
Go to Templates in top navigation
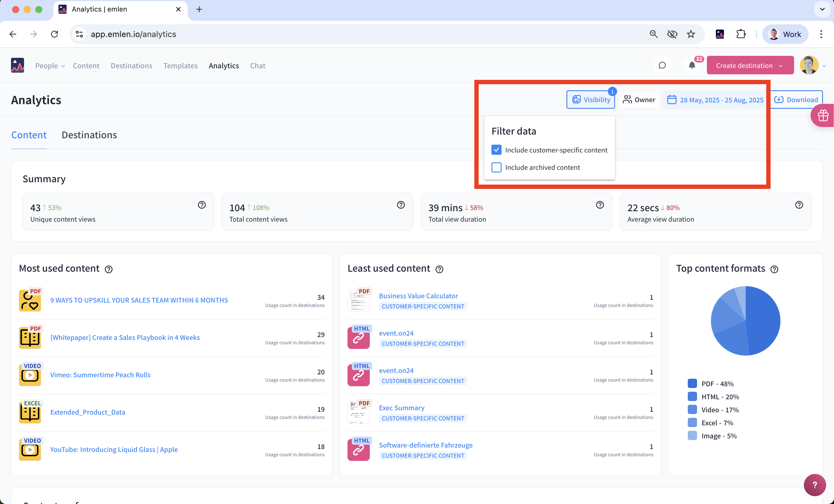(180, 66)
